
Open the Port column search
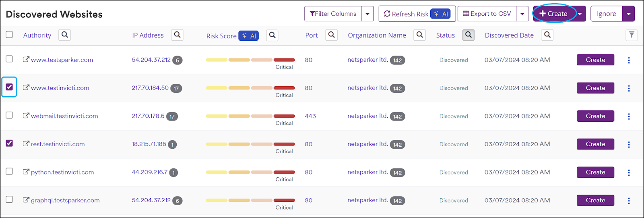[331, 35]
